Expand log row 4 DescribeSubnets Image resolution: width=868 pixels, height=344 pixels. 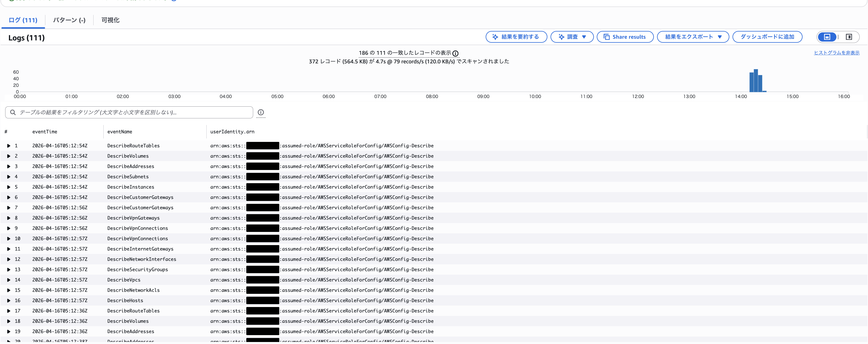pos(9,177)
